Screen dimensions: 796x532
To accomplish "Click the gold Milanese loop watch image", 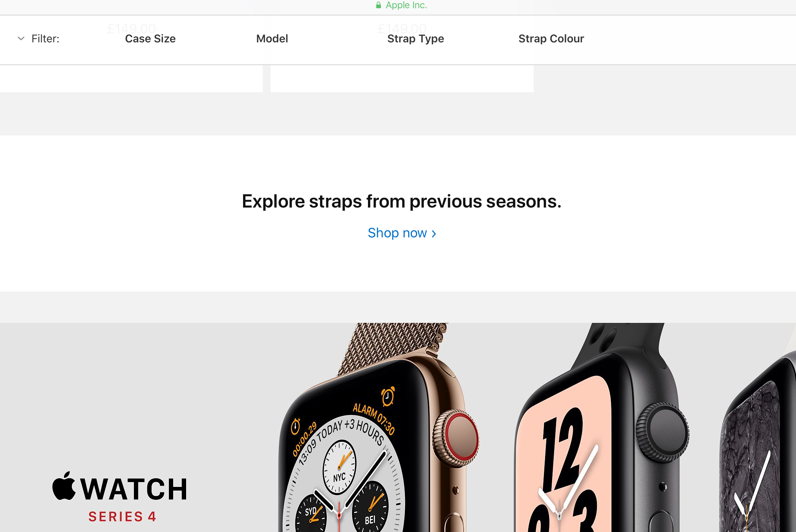I will click(379, 428).
